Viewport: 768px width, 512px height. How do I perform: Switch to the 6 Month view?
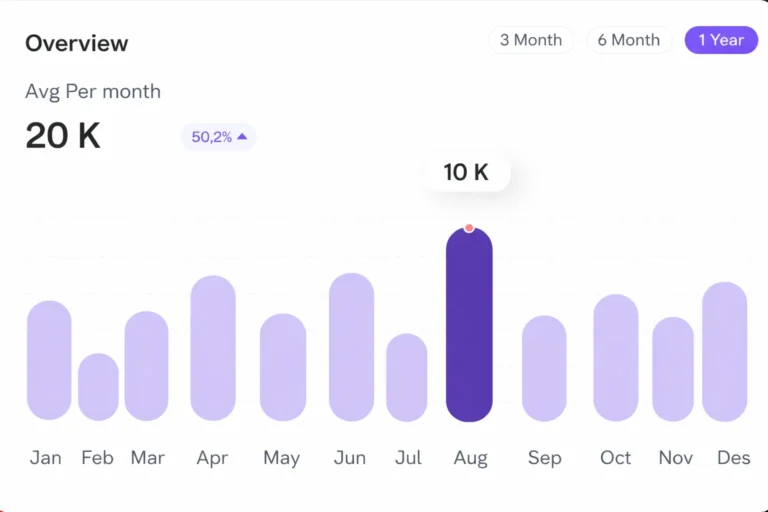[x=628, y=40]
